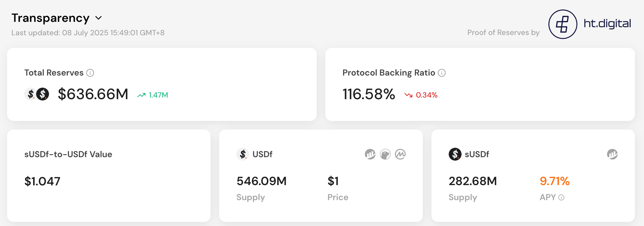The width and height of the screenshot is (644, 226).
Task: Click the USDf token icon in card
Action: tap(243, 154)
